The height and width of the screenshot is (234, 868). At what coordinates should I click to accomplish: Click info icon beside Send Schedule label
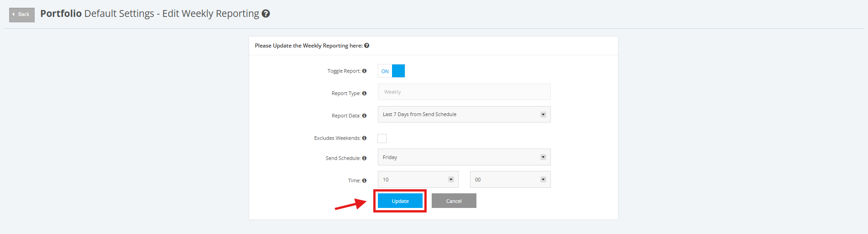pos(364,158)
